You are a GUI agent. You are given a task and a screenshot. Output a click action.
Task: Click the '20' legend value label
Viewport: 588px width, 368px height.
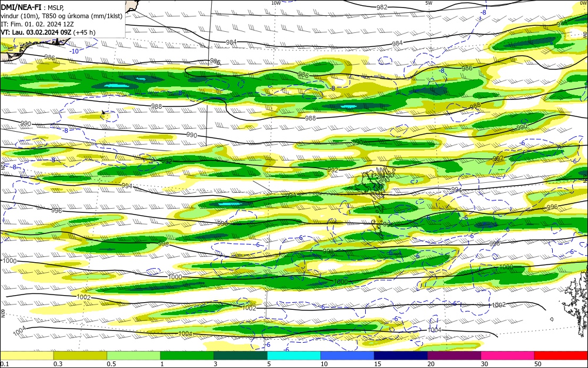pos(431,364)
